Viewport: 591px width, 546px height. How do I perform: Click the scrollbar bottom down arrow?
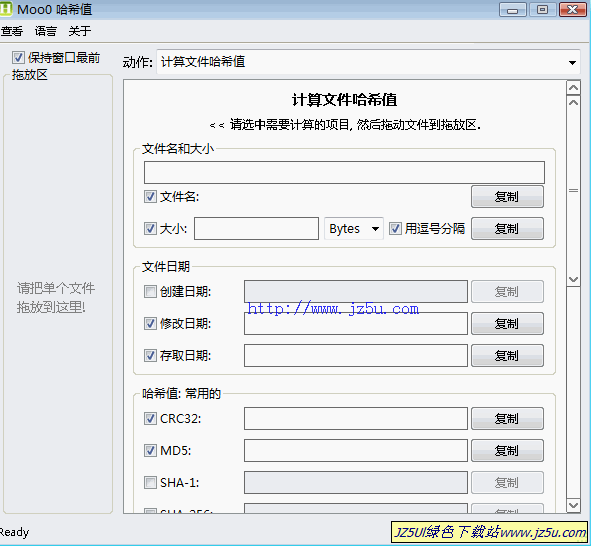tap(573, 505)
